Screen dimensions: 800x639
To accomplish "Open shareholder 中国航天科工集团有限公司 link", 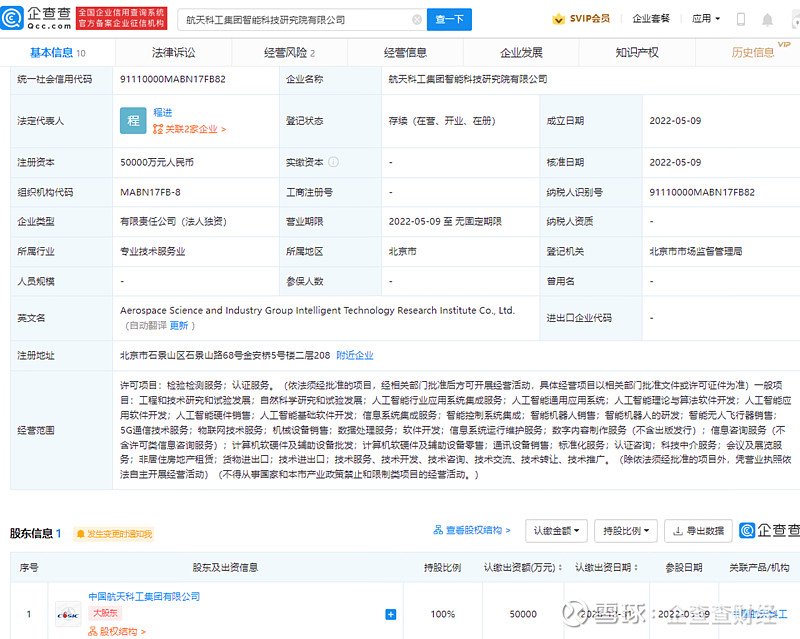I will click(x=144, y=596).
